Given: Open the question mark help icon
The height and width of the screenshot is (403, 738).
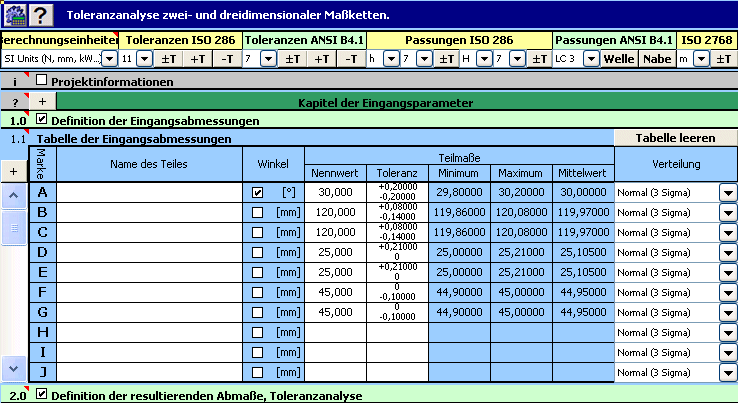Looking at the screenshot, I should click(41, 15).
